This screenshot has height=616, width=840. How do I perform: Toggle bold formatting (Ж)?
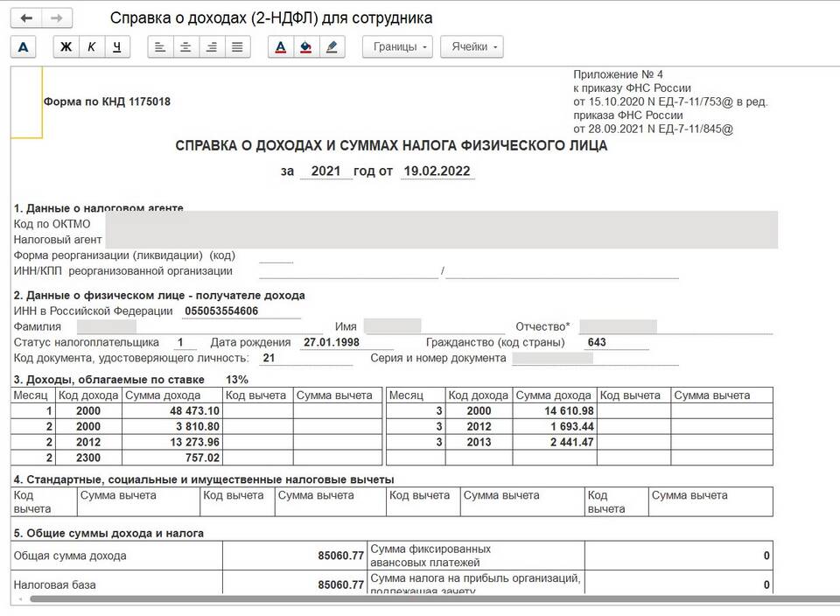66,47
